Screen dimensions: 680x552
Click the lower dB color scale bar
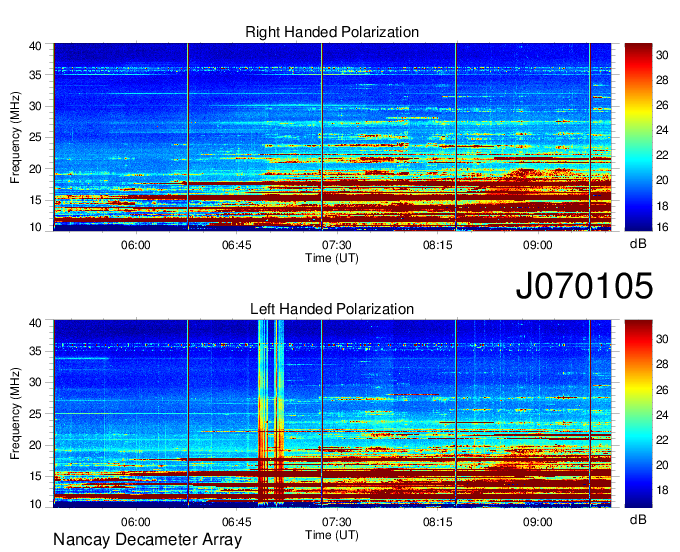[x=638, y=413]
